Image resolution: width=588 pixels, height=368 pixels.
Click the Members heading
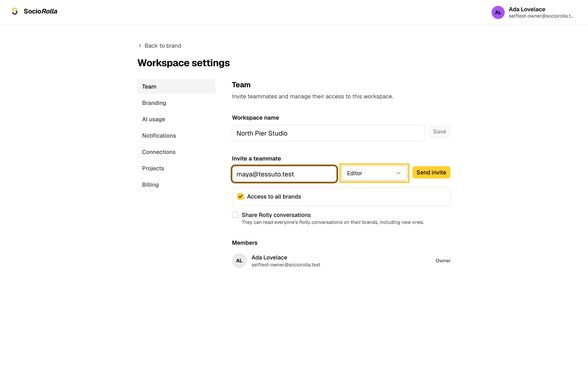click(244, 243)
